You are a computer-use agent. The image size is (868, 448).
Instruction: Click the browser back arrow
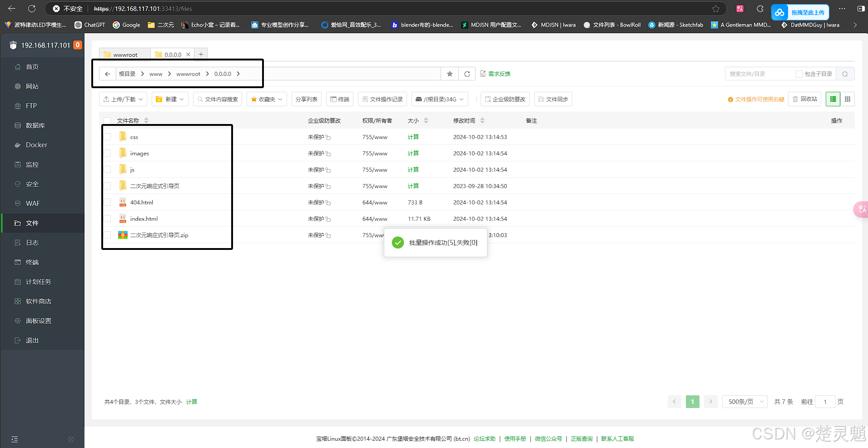click(x=12, y=9)
